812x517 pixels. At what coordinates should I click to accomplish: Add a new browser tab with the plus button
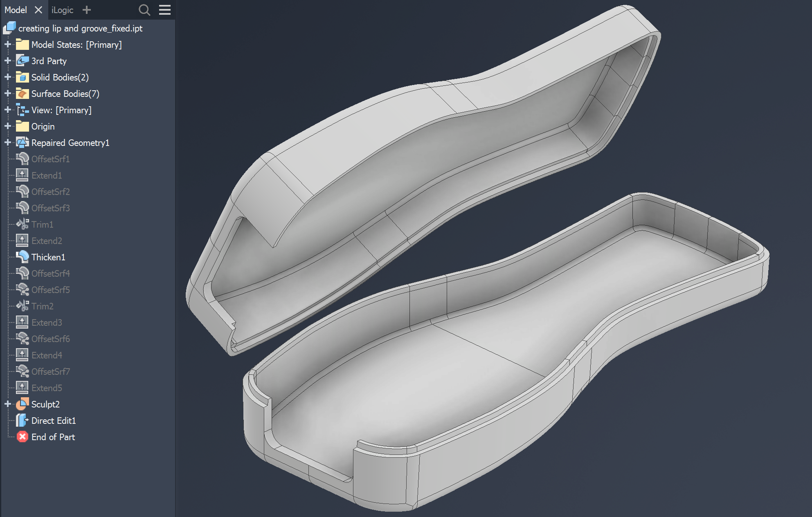pyautogui.click(x=86, y=10)
